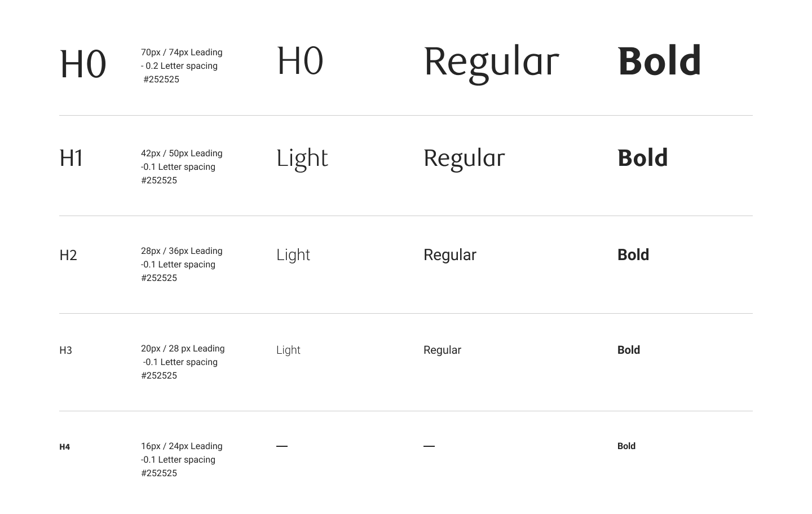
Task: Select the H3 Light sample text
Action: click(x=288, y=350)
